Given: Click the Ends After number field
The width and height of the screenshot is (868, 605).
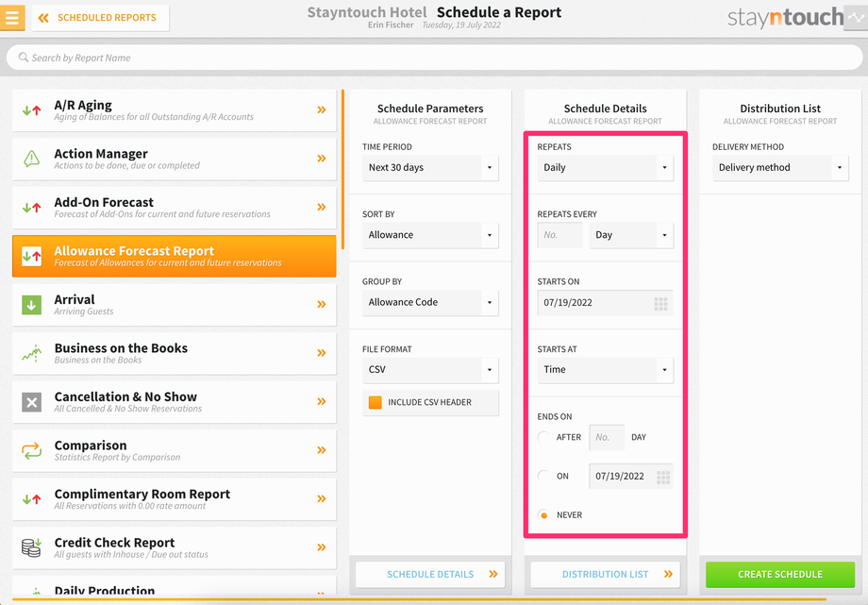Looking at the screenshot, I should [x=607, y=437].
